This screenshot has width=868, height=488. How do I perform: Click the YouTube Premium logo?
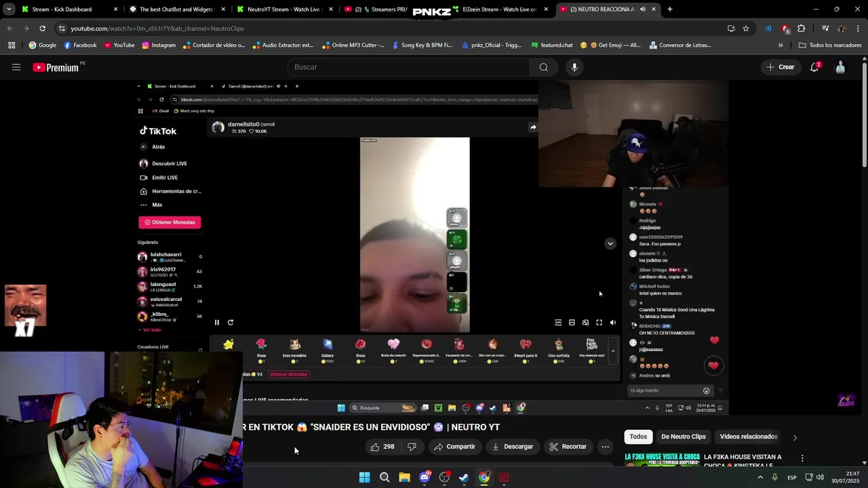click(x=56, y=67)
